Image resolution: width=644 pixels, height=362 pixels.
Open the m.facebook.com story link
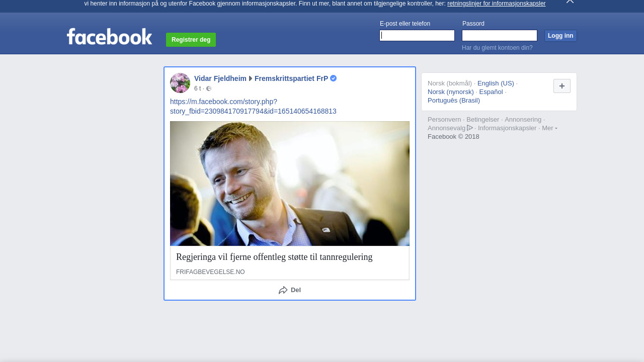253,107
